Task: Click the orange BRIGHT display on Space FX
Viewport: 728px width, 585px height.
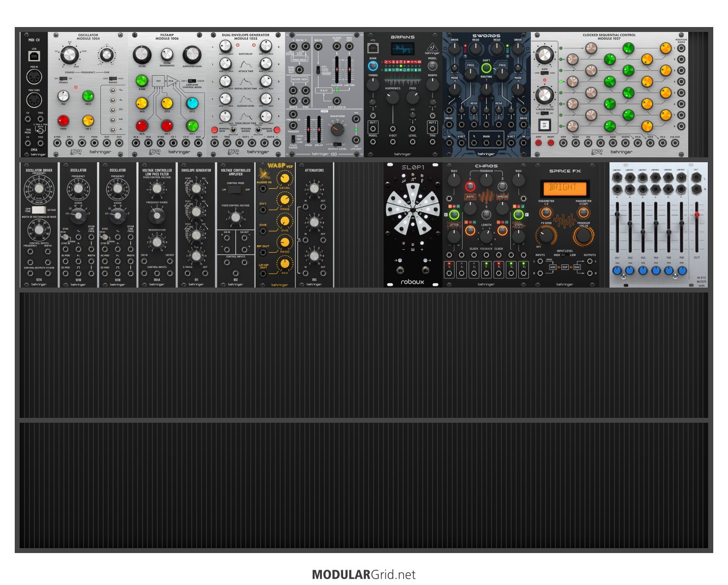Action: pyautogui.click(x=564, y=188)
